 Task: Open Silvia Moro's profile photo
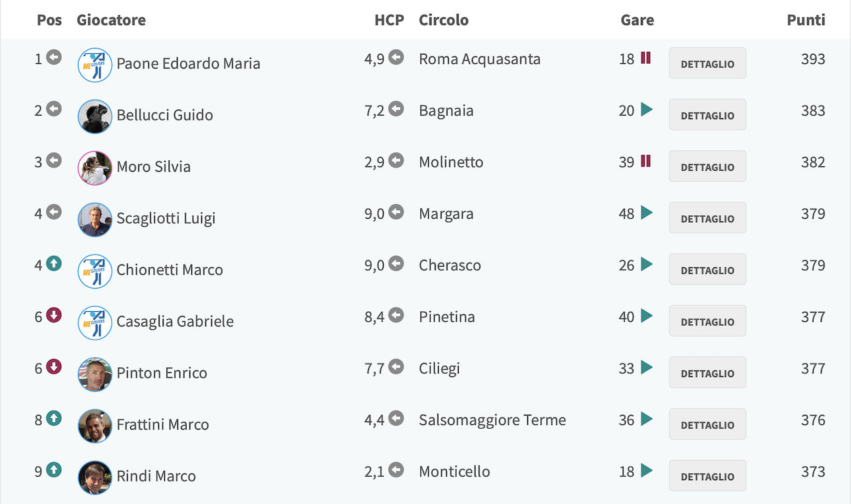coord(95,168)
